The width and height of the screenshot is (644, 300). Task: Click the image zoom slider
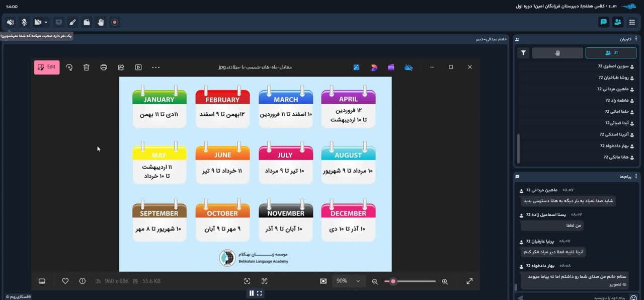(x=410, y=281)
